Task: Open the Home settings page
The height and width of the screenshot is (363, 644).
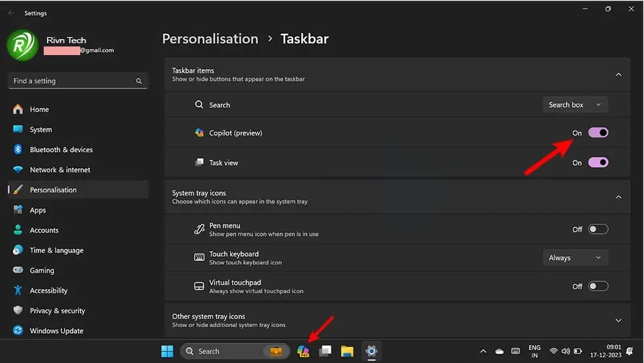Action: (x=78, y=109)
